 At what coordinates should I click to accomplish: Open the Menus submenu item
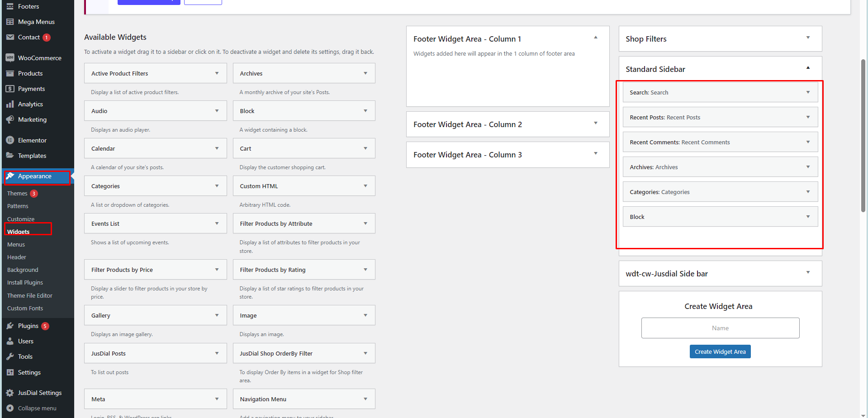pos(16,244)
